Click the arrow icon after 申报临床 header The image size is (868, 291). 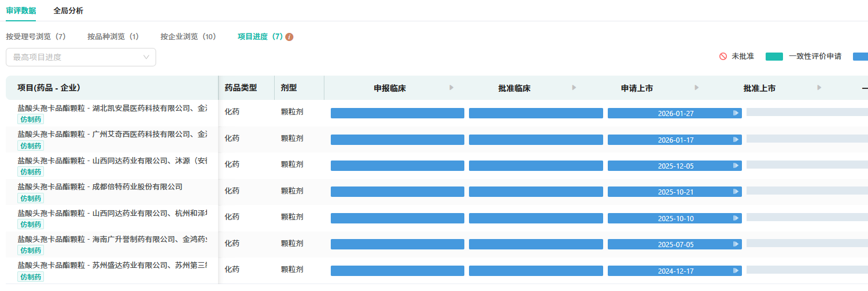[x=452, y=88]
